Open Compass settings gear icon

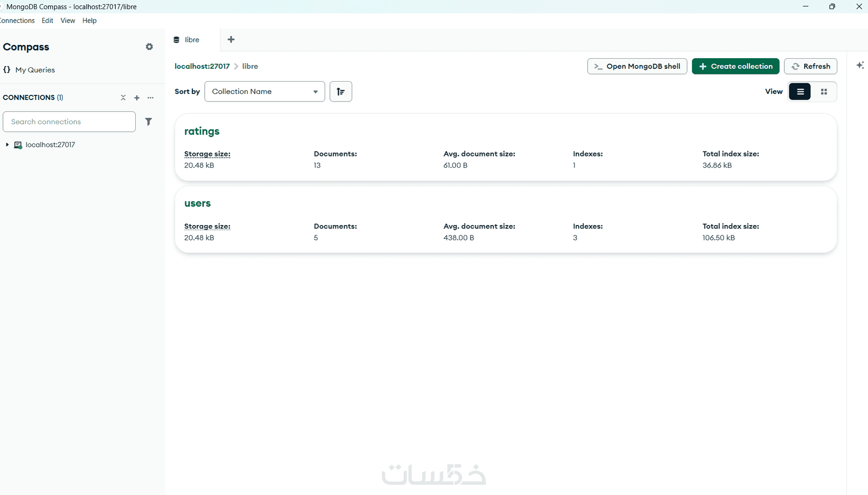coord(149,47)
